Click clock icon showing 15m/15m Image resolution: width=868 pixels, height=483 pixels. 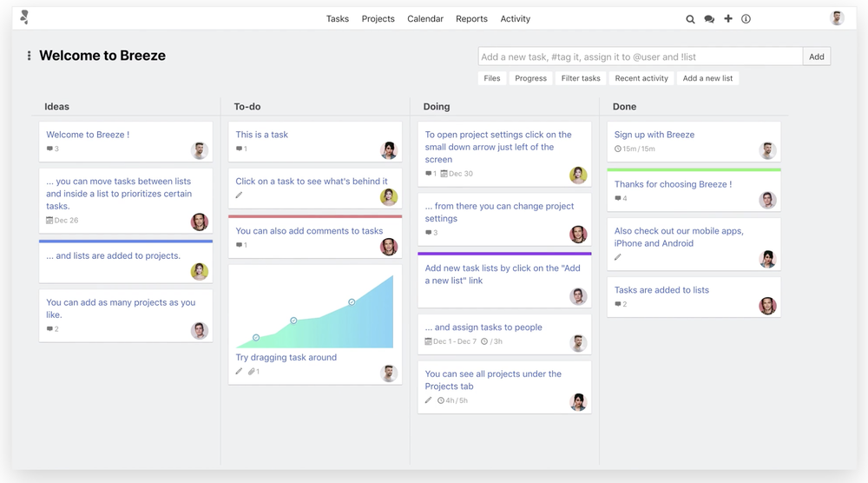[618, 149]
